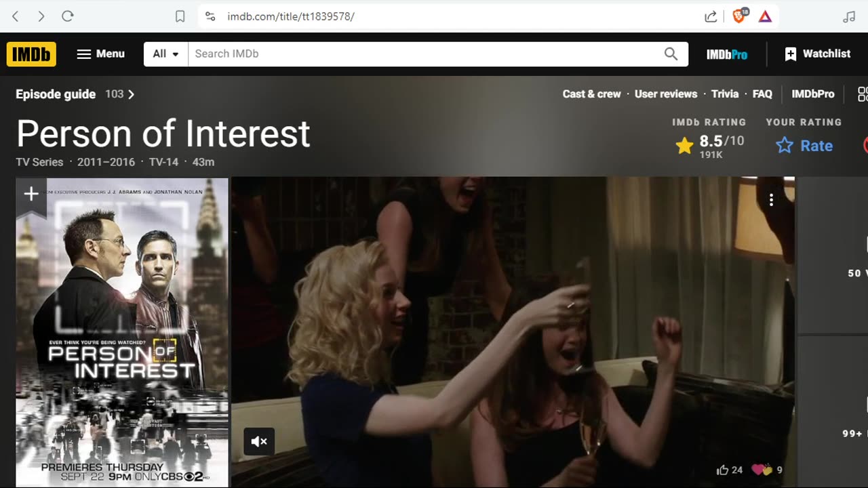Image resolution: width=868 pixels, height=488 pixels.
Task: Expand the All search category dropdown
Action: point(165,54)
